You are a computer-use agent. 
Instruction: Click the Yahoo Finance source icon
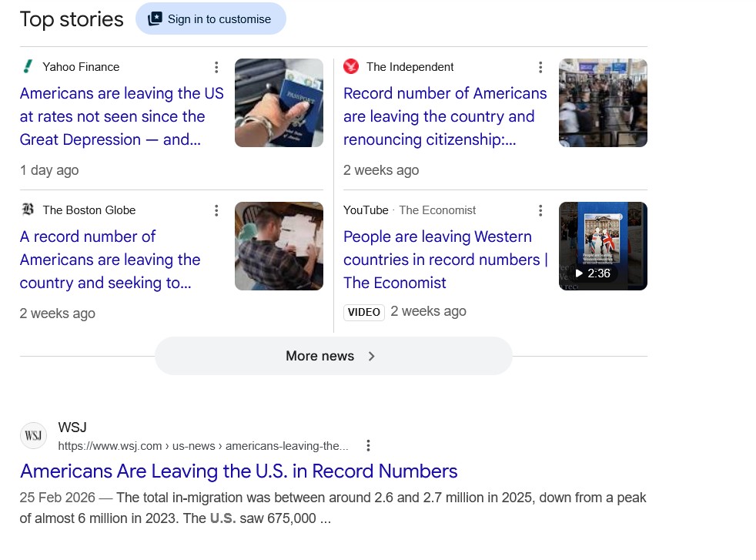tap(28, 66)
